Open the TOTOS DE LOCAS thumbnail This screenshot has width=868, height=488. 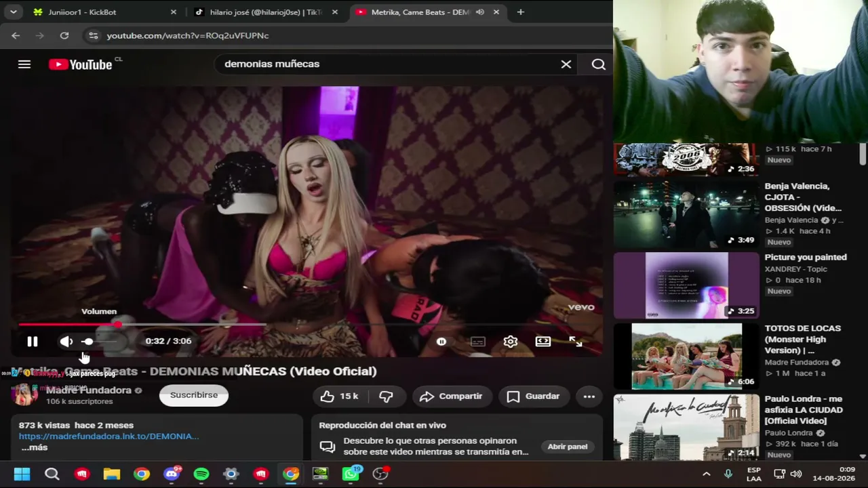686,357
